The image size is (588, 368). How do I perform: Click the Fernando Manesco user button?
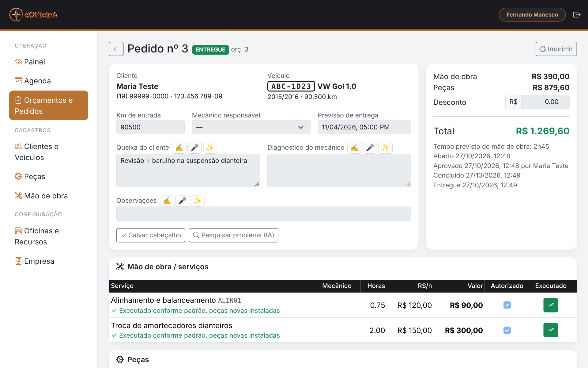tap(532, 15)
